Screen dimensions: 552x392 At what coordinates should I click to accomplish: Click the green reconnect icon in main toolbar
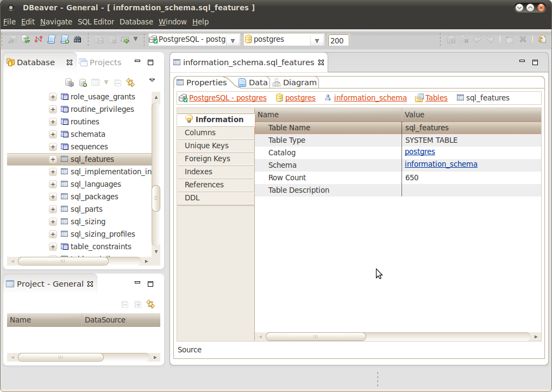pyautogui.click(x=26, y=40)
